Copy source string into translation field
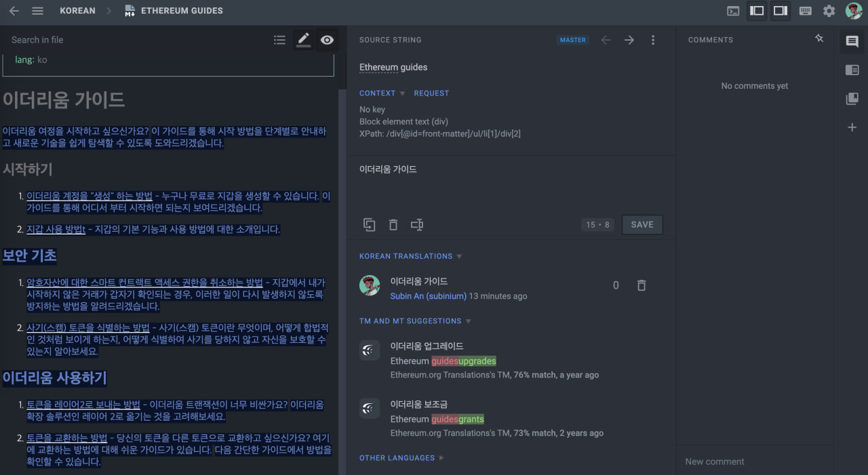This screenshot has width=868, height=475. coord(369,225)
